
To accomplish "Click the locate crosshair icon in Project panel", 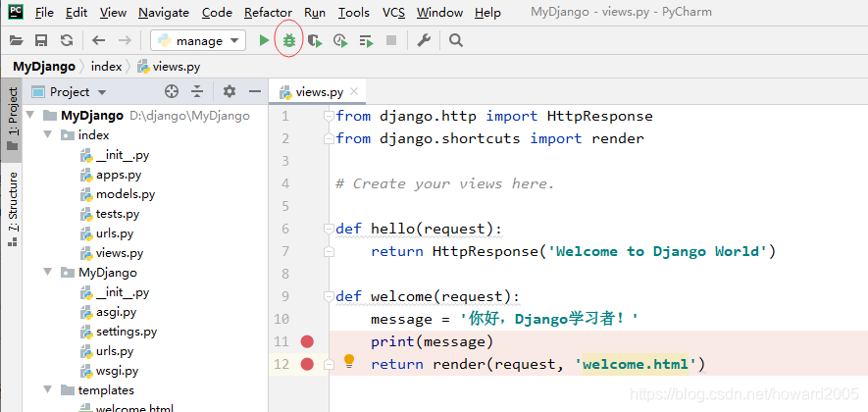I will point(172,92).
